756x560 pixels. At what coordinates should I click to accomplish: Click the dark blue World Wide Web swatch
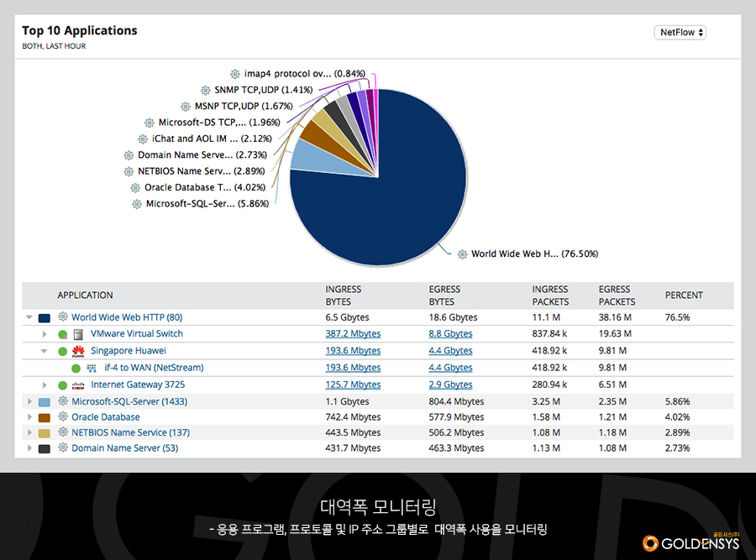[x=45, y=318]
